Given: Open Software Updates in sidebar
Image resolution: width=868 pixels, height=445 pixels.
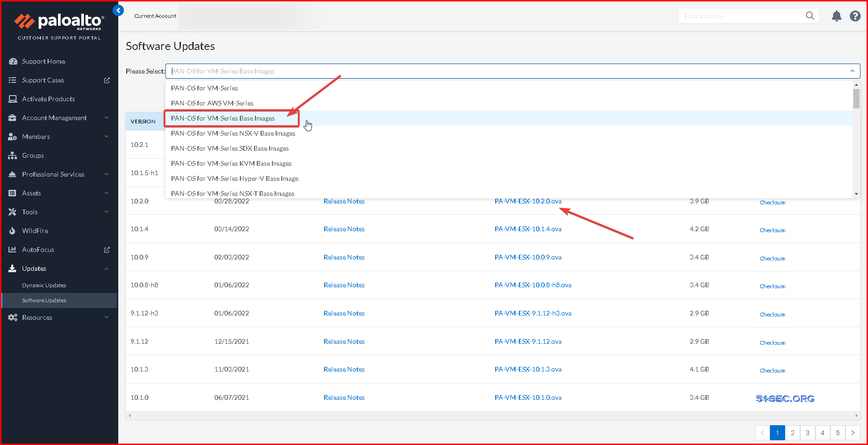Looking at the screenshot, I should click(x=44, y=300).
